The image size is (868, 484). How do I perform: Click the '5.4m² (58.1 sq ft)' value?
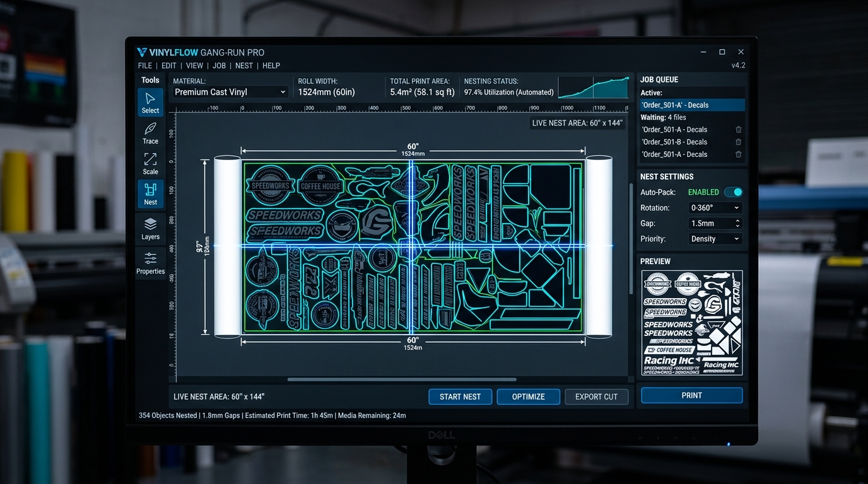pyautogui.click(x=422, y=92)
